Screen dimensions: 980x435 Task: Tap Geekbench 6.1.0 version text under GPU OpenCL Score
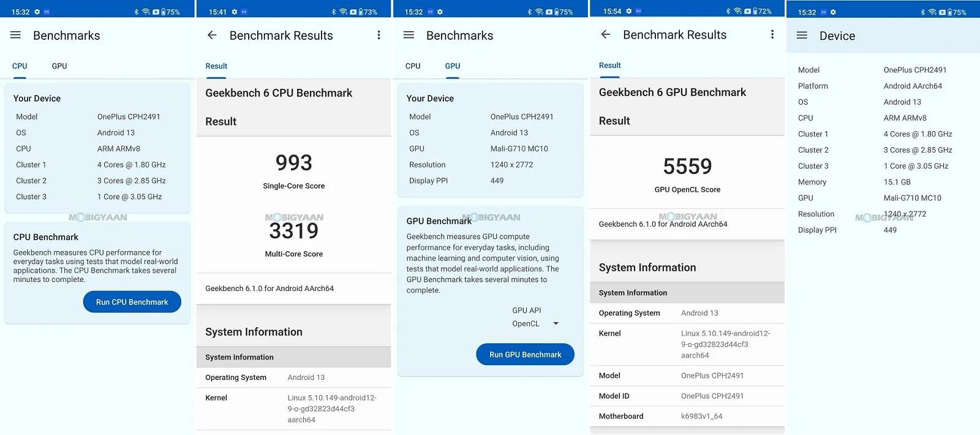coord(663,224)
